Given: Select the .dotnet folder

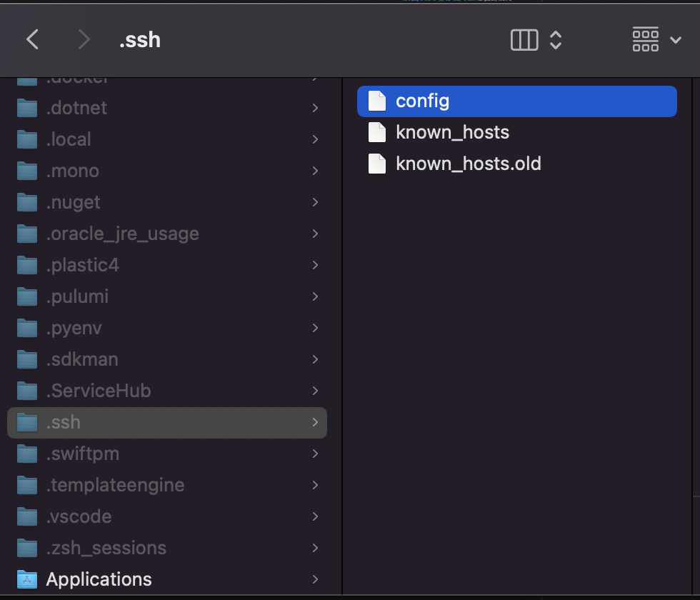Looking at the screenshot, I should [x=167, y=108].
